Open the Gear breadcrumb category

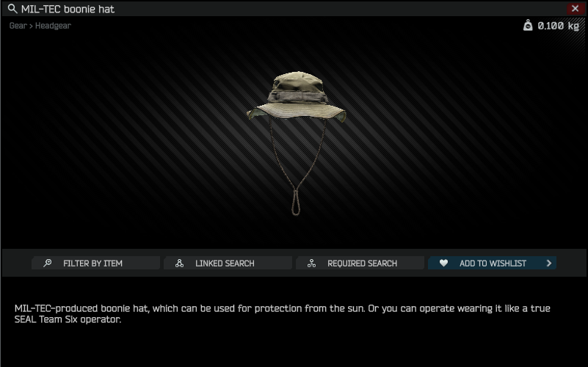pyautogui.click(x=18, y=26)
